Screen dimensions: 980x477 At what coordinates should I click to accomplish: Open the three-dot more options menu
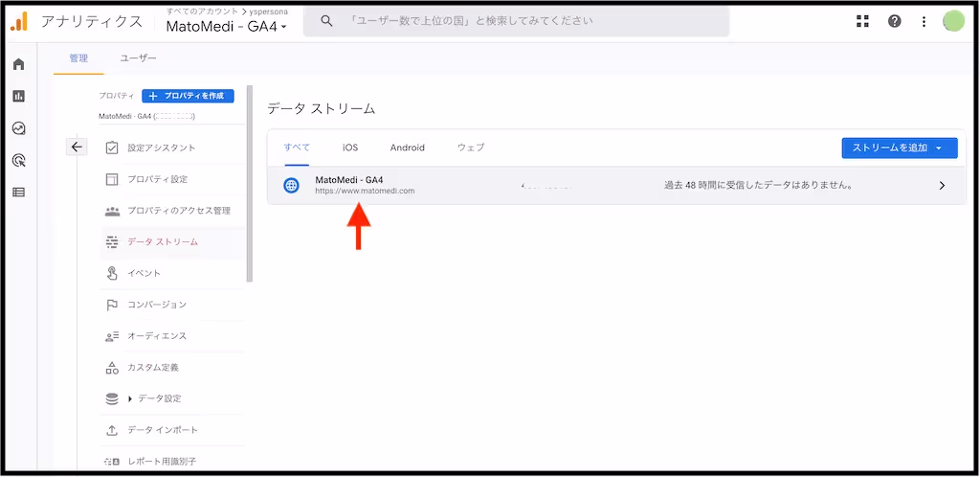click(924, 21)
